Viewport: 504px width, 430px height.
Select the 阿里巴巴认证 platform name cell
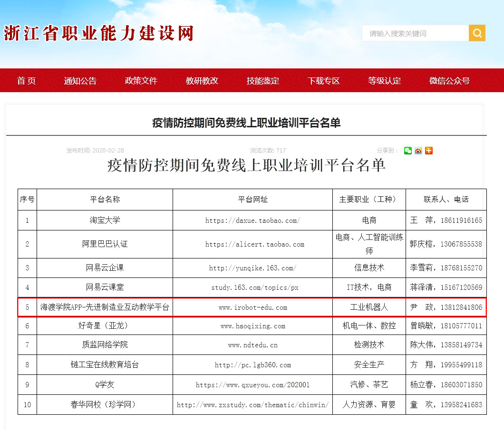click(105, 244)
